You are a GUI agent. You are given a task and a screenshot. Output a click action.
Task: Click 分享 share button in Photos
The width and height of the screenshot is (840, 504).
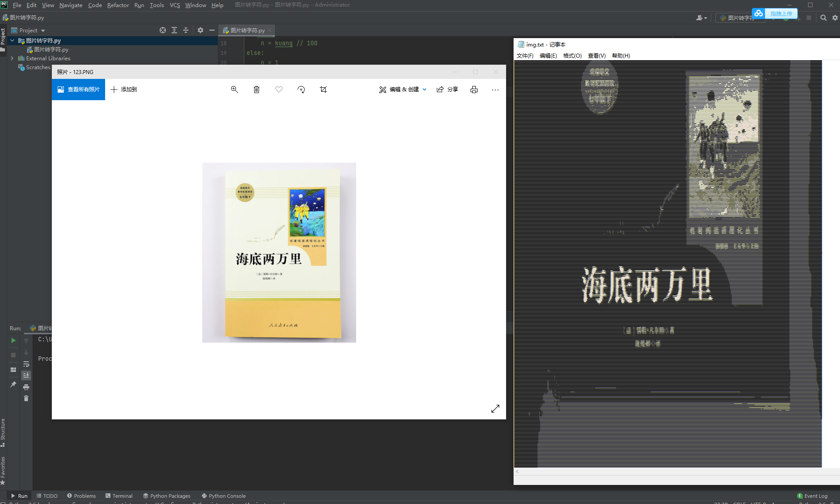[x=447, y=90]
